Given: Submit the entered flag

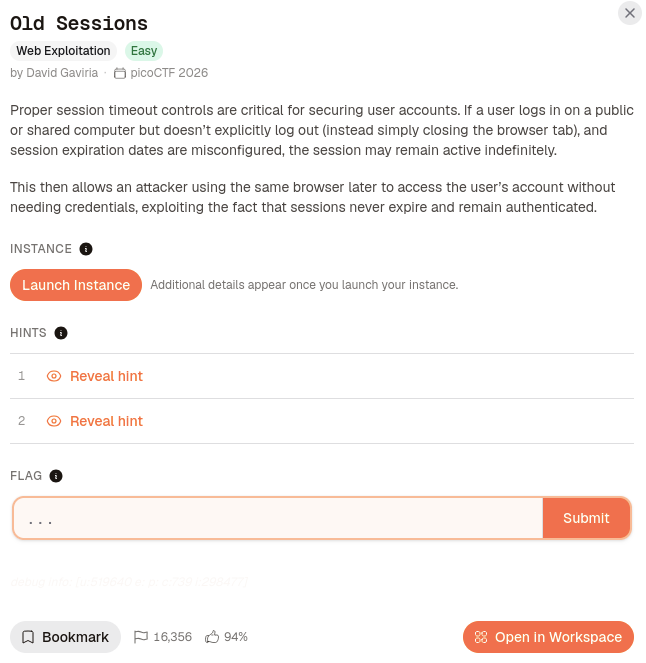Looking at the screenshot, I should [x=586, y=518].
